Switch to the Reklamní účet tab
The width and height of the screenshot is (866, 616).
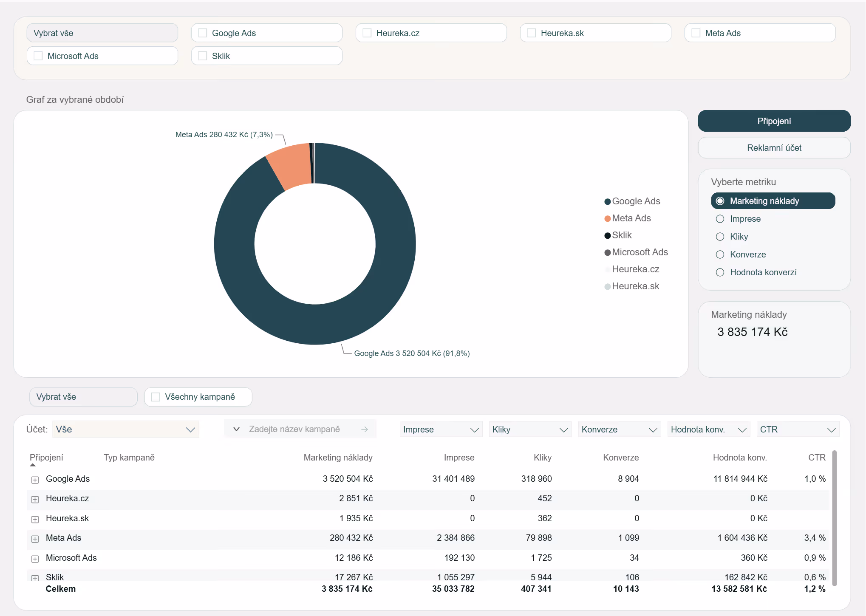click(x=774, y=148)
